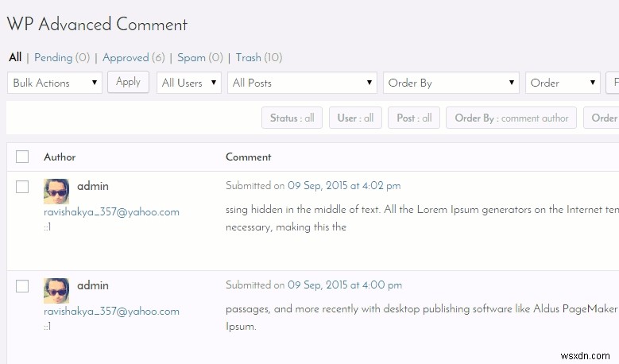Click the Status : all filter tag
This screenshot has height=364, width=619.
(292, 118)
